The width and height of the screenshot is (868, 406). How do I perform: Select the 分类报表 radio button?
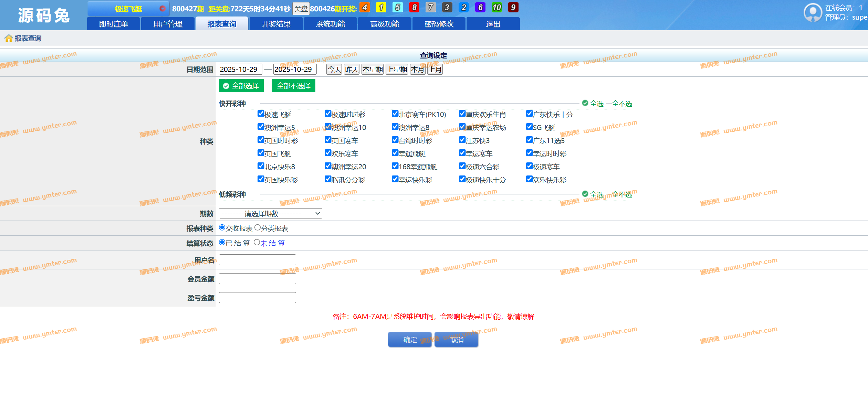[257, 228]
